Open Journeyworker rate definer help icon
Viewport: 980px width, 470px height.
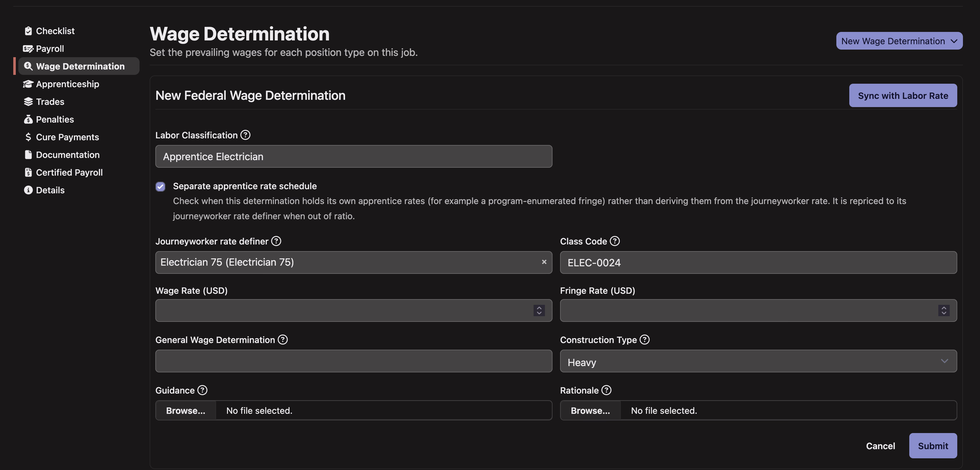276,241
